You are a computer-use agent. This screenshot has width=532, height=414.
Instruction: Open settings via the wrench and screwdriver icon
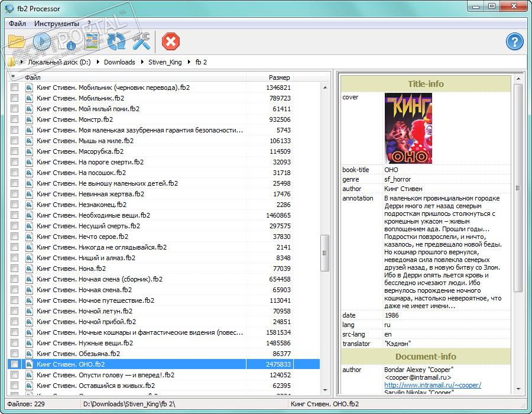[141, 42]
